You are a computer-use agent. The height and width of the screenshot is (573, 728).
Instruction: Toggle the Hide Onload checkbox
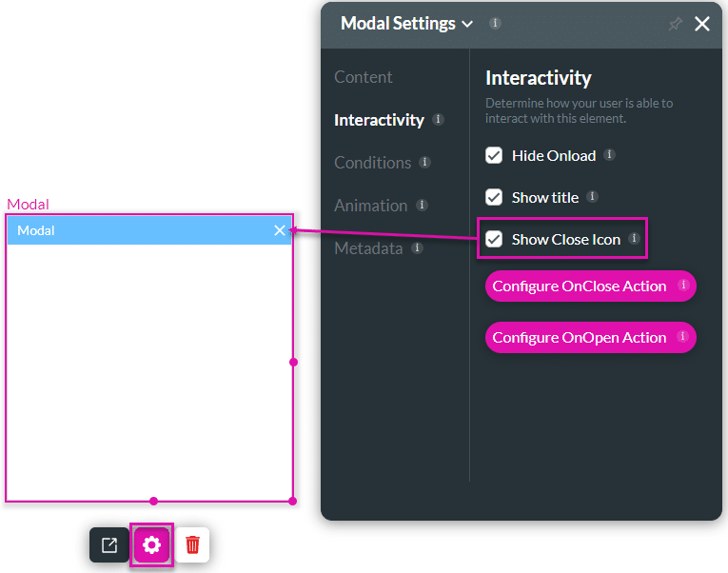click(494, 155)
